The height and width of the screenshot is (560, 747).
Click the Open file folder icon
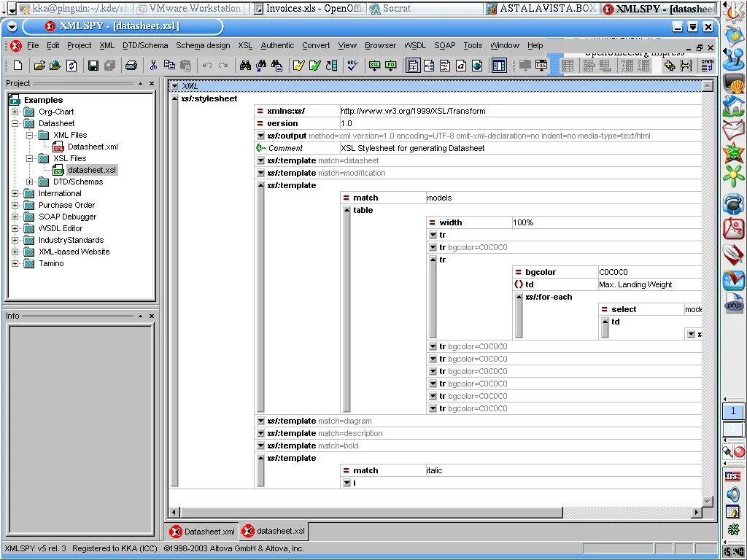point(39,66)
